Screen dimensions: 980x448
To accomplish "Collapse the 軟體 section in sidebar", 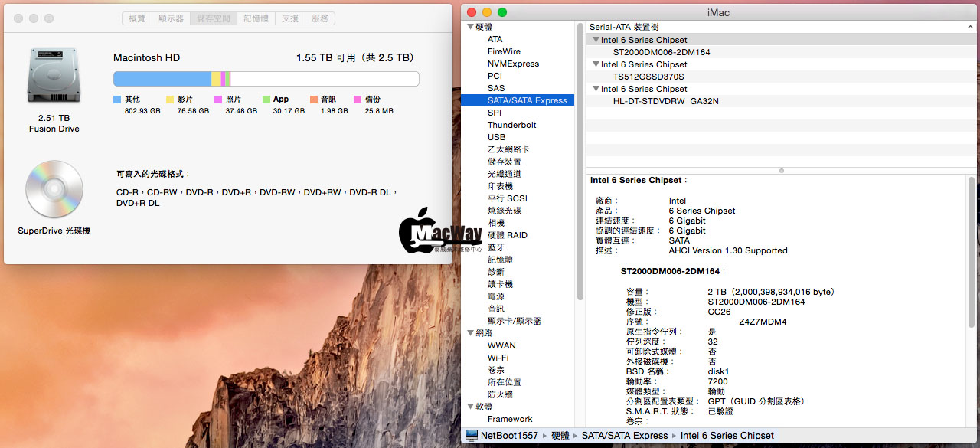I will coord(469,407).
